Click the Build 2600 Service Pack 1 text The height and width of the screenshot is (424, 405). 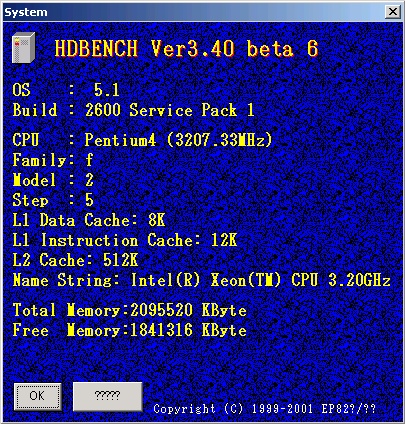coord(133,110)
